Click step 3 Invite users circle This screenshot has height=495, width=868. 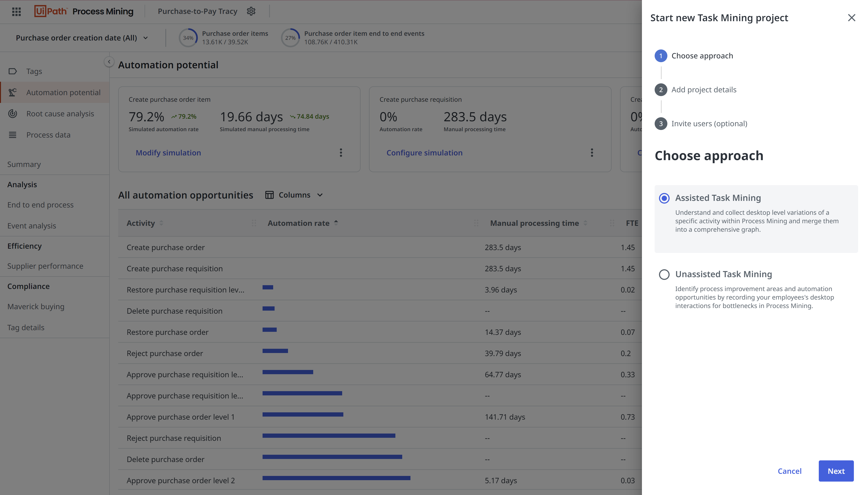pyautogui.click(x=661, y=124)
